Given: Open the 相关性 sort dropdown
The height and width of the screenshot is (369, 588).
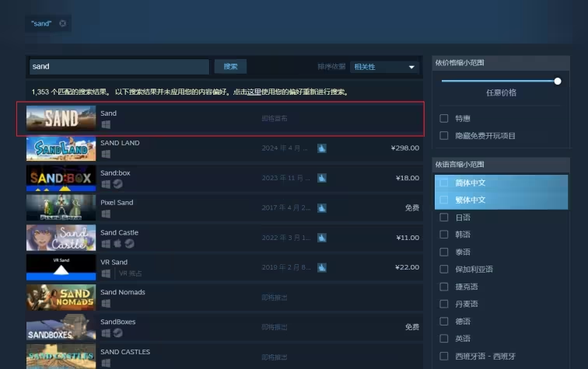Looking at the screenshot, I should coord(384,67).
